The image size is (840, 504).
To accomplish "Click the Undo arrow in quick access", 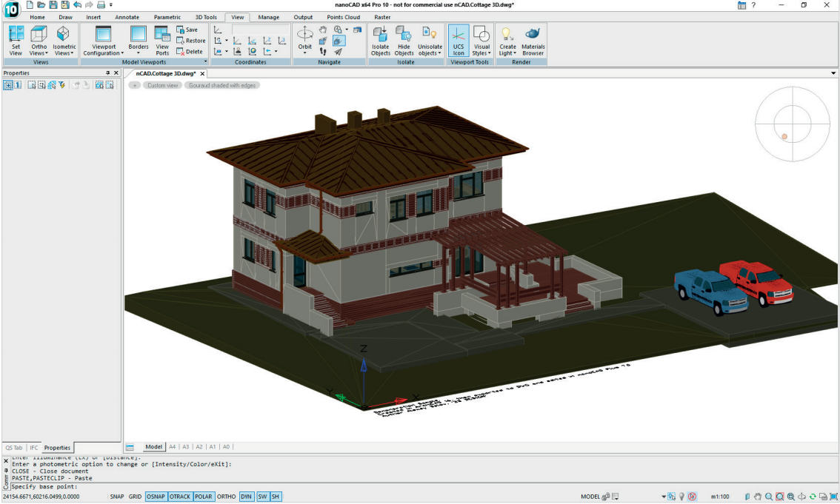I will tap(77, 5).
